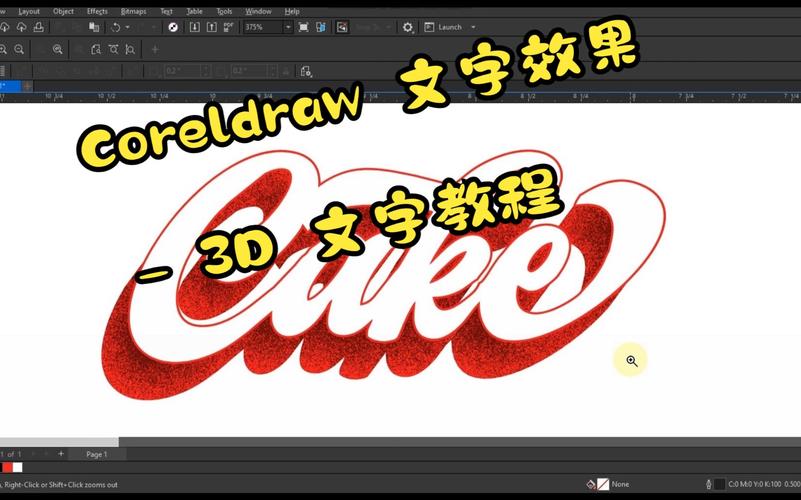This screenshot has height=500, width=801.
Task: Click the Zoom out magnifier icon
Action: 19,50
